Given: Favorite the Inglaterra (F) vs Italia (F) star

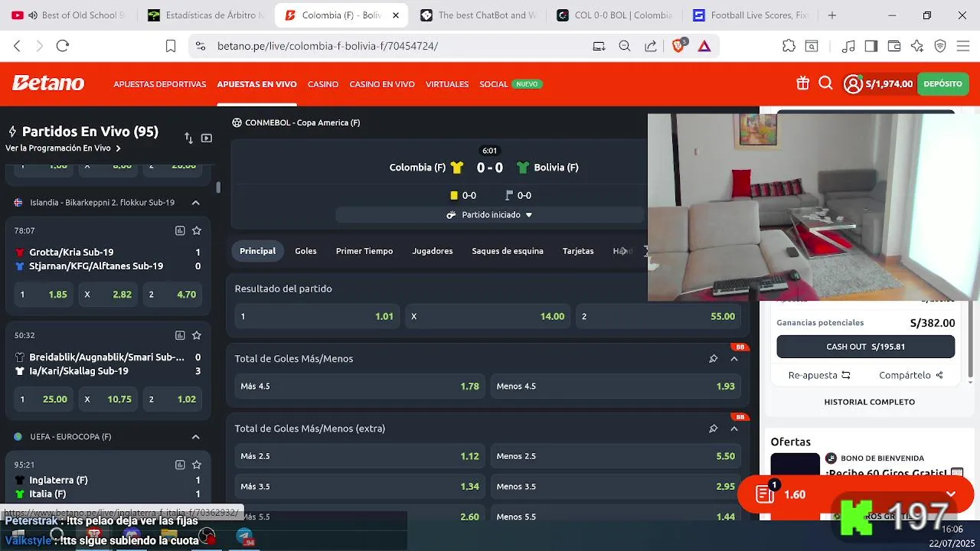Looking at the screenshot, I should click(197, 465).
